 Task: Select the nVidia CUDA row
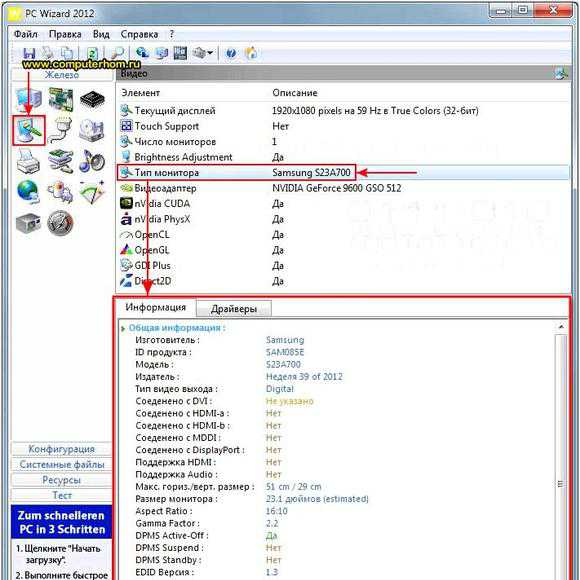343,204
